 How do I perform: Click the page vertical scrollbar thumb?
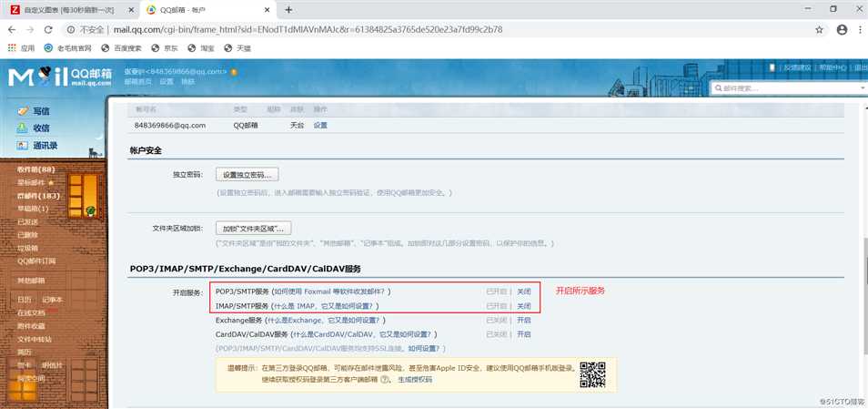pyautogui.click(x=864, y=296)
